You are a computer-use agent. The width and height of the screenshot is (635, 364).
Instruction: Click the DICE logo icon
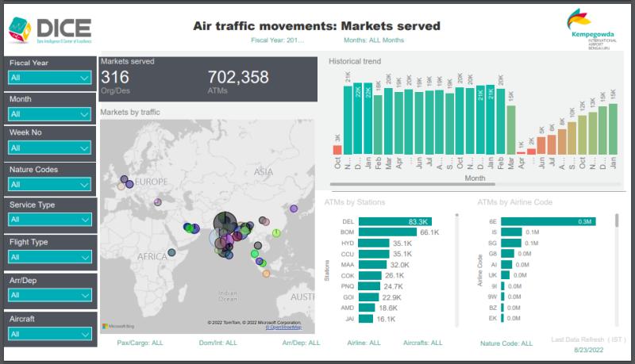[x=18, y=31]
